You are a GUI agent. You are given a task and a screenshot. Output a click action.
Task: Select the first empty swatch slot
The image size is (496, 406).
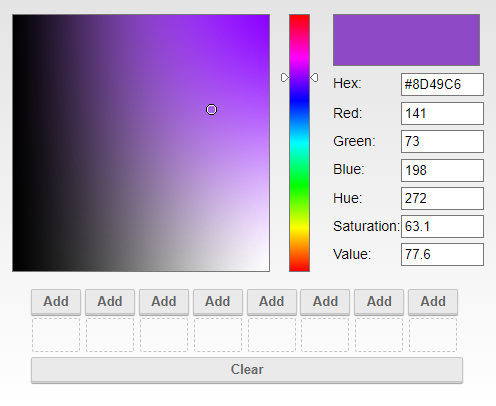tap(56, 335)
